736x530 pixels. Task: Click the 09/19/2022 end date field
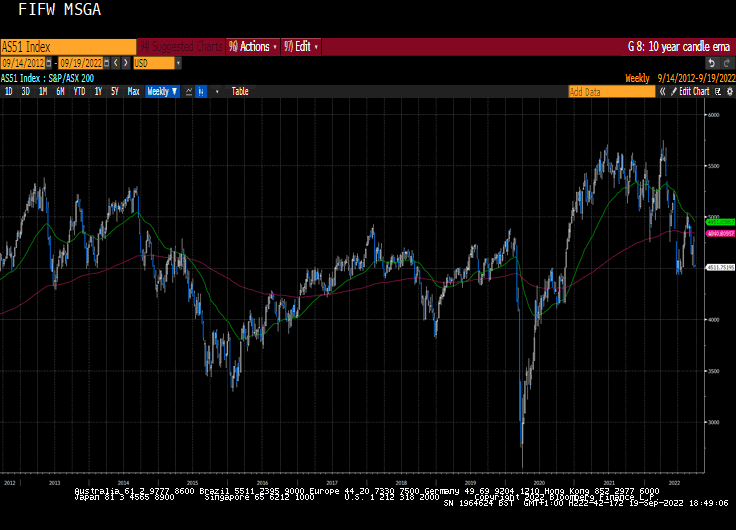point(81,63)
